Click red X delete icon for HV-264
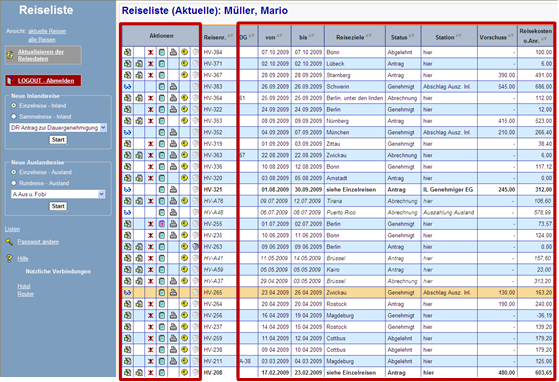The width and height of the screenshot is (559, 382). (x=150, y=304)
